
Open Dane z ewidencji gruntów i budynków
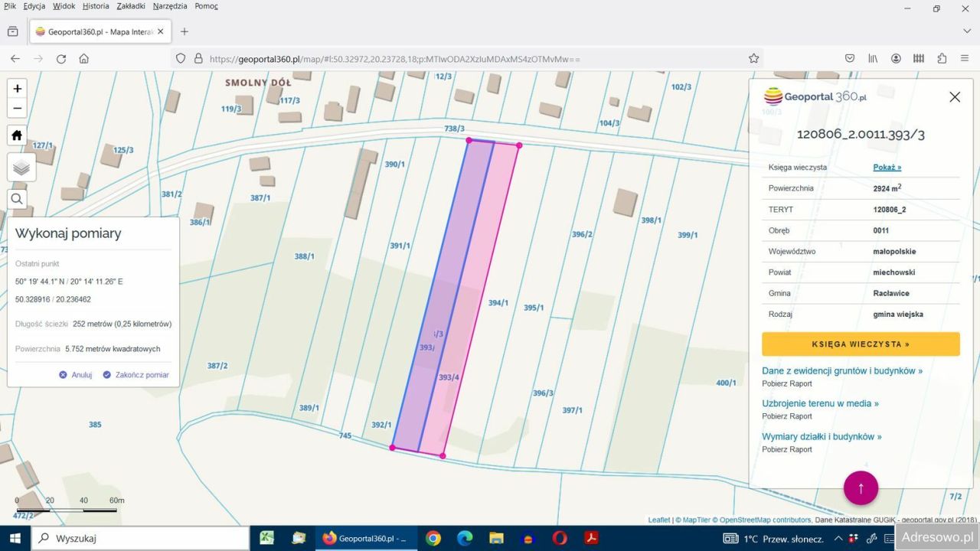841,370
